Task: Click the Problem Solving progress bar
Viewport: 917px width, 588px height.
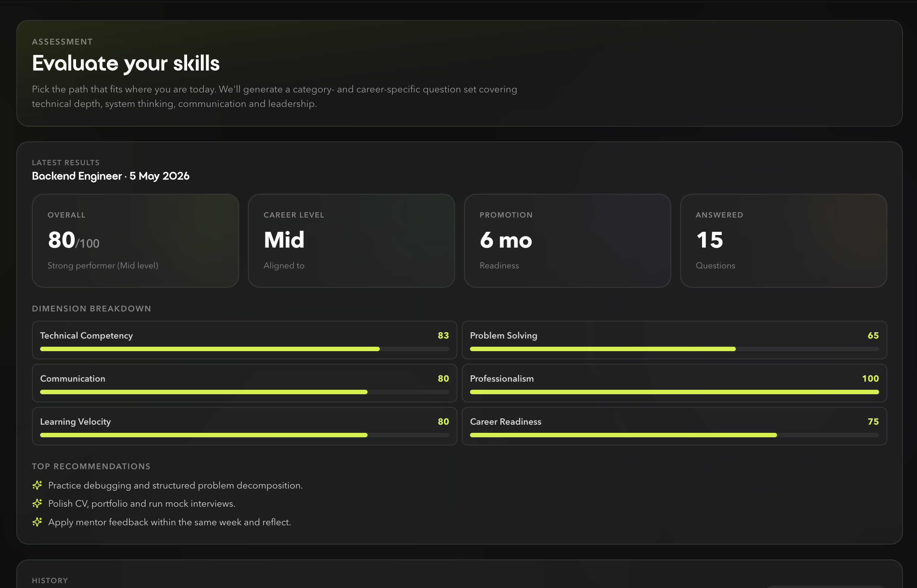Action: pos(675,349)
